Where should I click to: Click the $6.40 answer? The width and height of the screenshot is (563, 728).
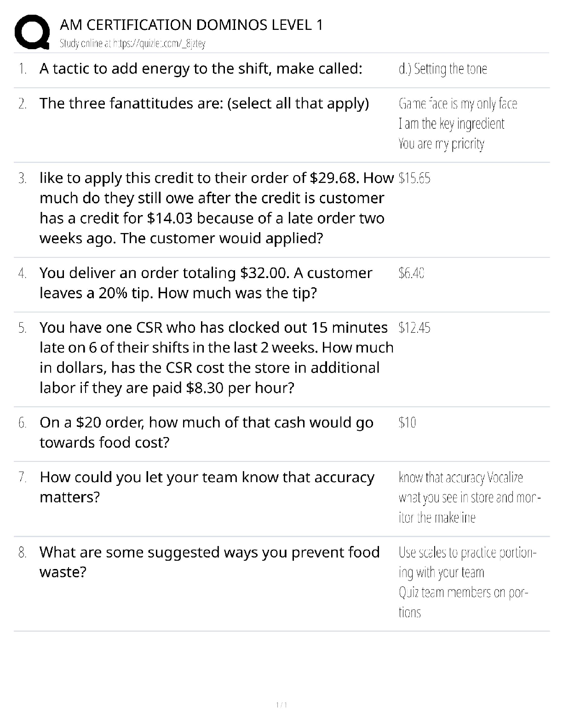411,273
